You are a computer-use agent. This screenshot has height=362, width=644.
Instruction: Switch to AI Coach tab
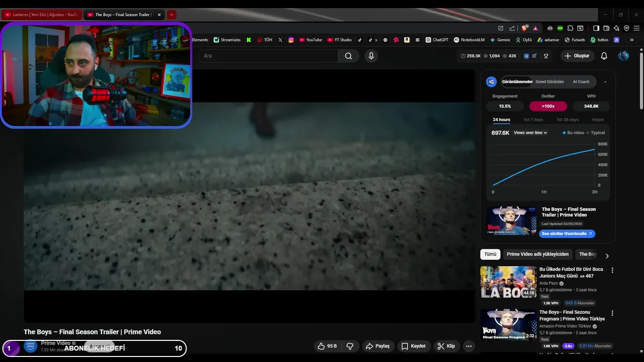click(x=581, y=81)
